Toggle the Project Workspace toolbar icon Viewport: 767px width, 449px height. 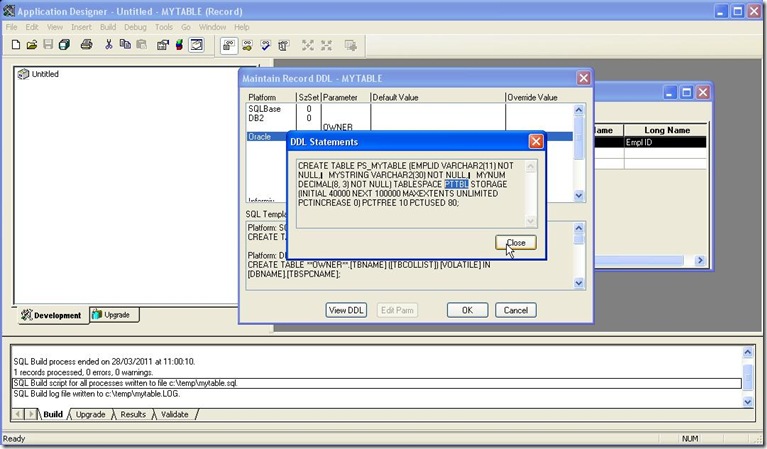(196, 45)
